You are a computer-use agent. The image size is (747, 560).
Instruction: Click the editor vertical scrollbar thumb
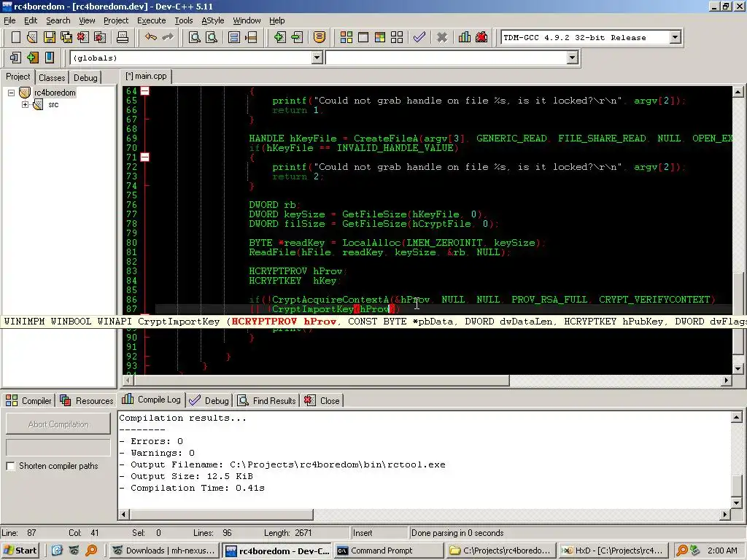[738, 314]
